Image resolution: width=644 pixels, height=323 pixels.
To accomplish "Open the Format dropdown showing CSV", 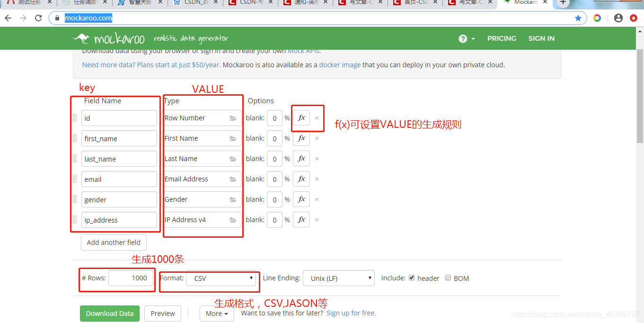I will (221, 278).
